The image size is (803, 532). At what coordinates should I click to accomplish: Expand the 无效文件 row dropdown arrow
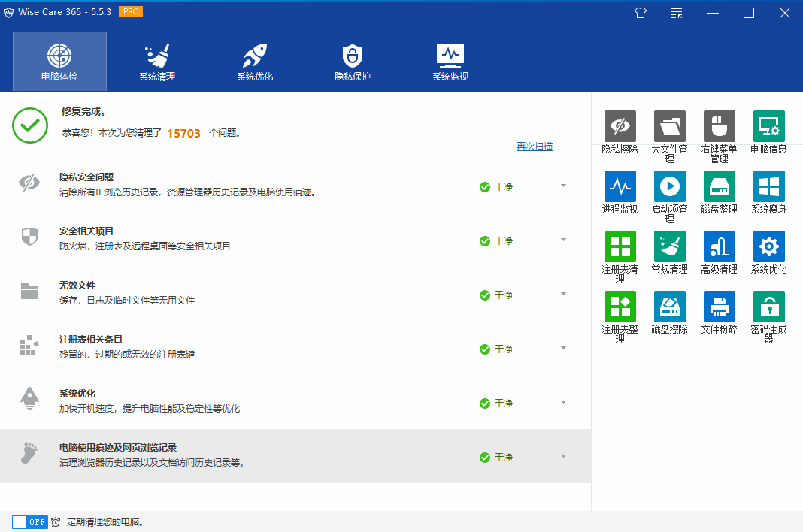[563, 294]
